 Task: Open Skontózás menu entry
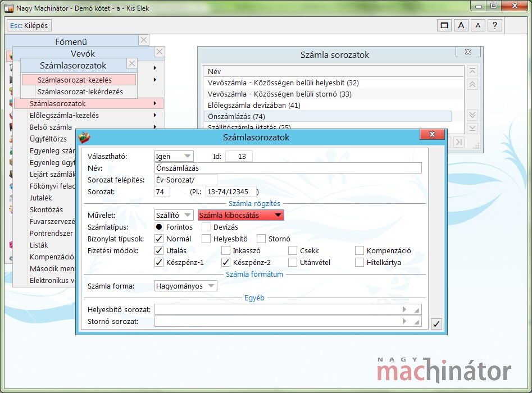click(x=46, y=209)
